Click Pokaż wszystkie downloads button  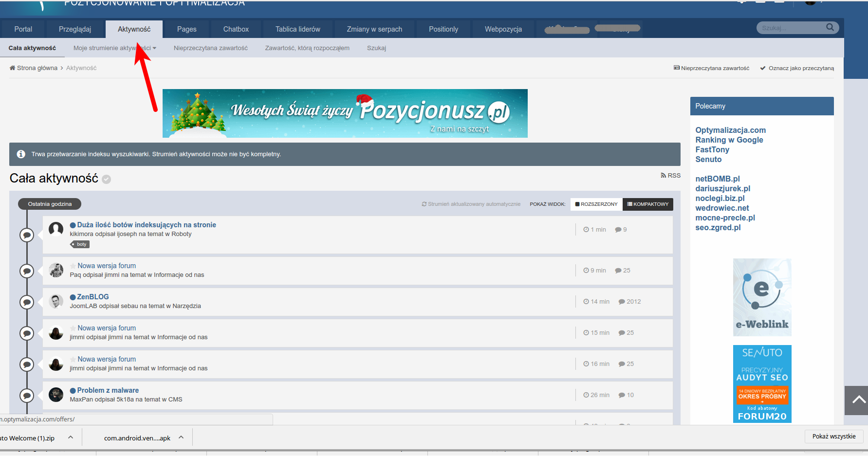pyautogui.click(x=834, y=436)
